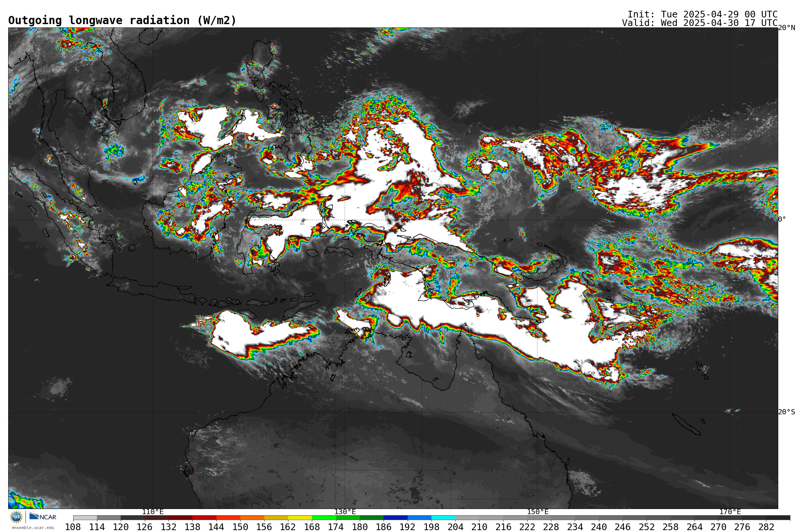Pick the dark blue 186–192 colorbar swatch
Viewport: 802px width, 532px height.
click(x=395, y=518)
